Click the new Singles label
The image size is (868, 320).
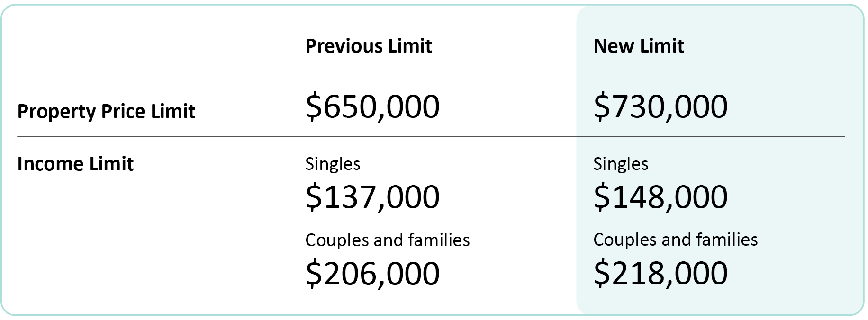pos(621,164)
